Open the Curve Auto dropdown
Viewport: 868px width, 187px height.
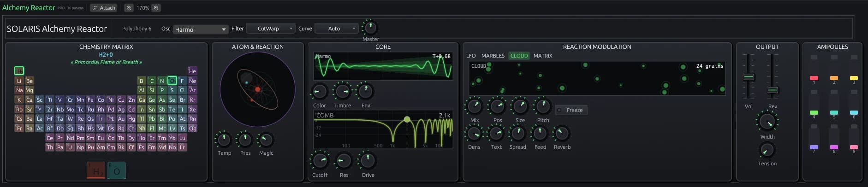coord(337,29)
